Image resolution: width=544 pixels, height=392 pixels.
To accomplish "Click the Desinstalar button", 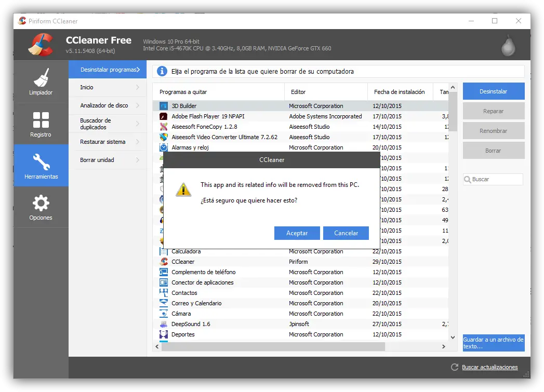I will point(494,91).
